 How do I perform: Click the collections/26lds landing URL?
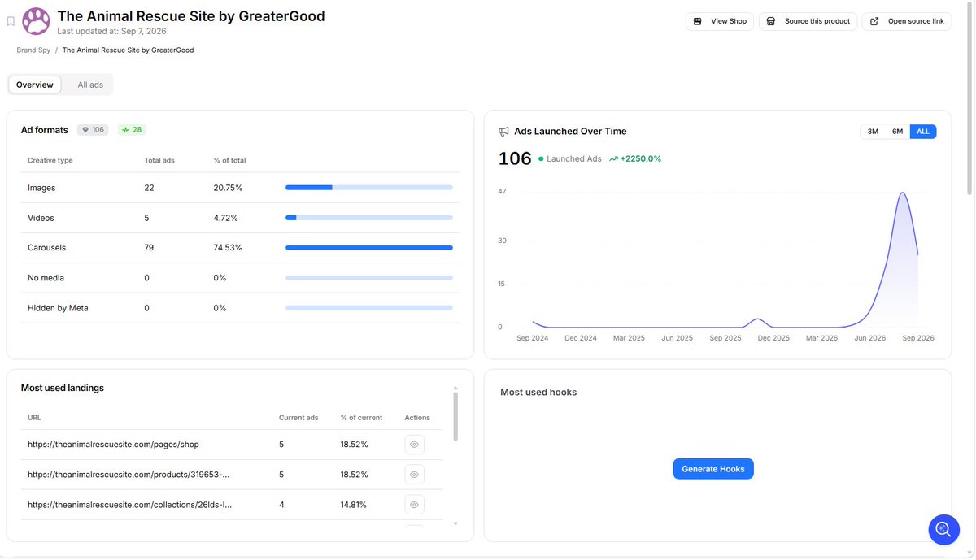point(130,505)
